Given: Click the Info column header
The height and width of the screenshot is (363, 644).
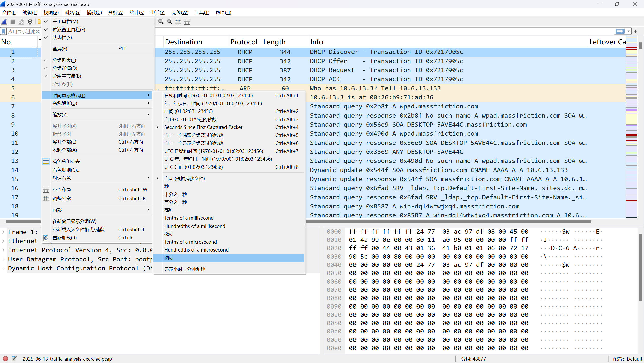Looking at the screenshot, I should click(x=316, y=42).
